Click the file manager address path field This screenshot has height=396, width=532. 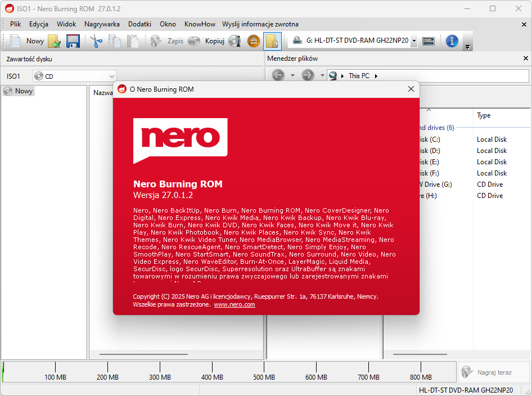tap(427, 76)
